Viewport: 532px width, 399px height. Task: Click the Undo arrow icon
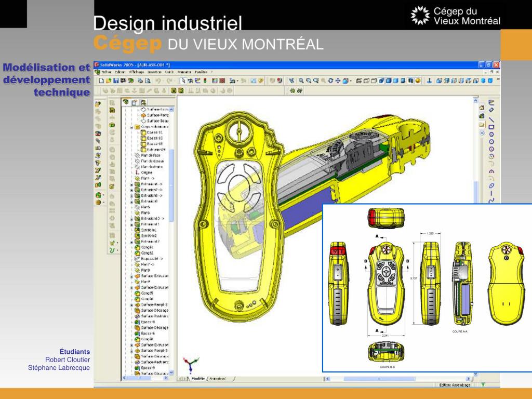click(158, 81)
